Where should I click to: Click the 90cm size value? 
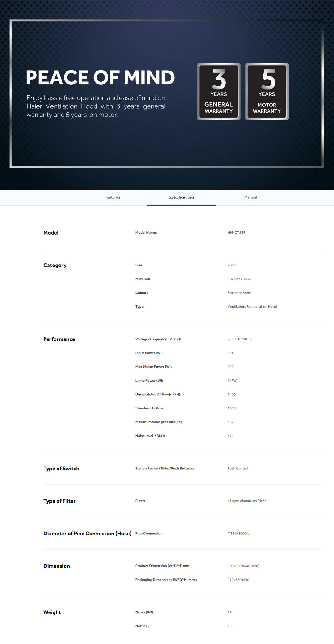tap(232, 265)
